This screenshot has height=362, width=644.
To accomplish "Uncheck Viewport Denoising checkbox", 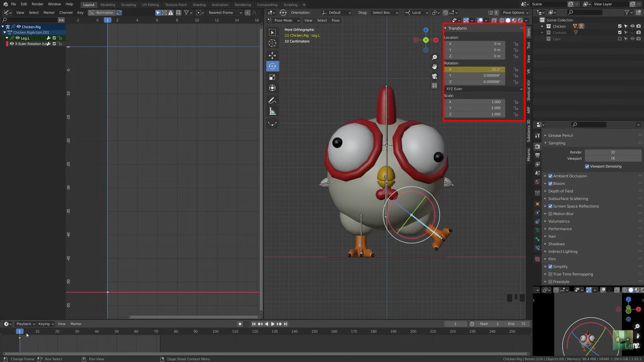I will [x=587, y=166].
